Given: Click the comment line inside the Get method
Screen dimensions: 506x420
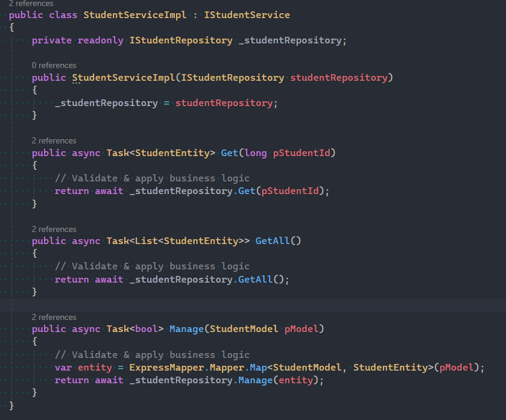Looking at the screenshot, I should click(152, 178).
